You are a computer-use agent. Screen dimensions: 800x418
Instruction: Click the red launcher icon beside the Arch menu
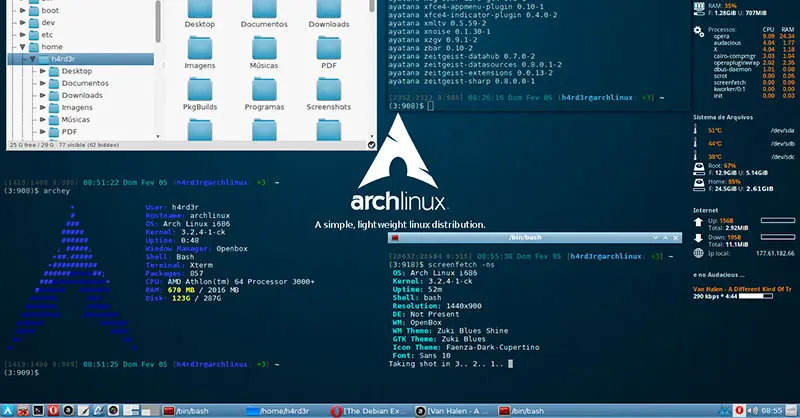click(23, 410)
